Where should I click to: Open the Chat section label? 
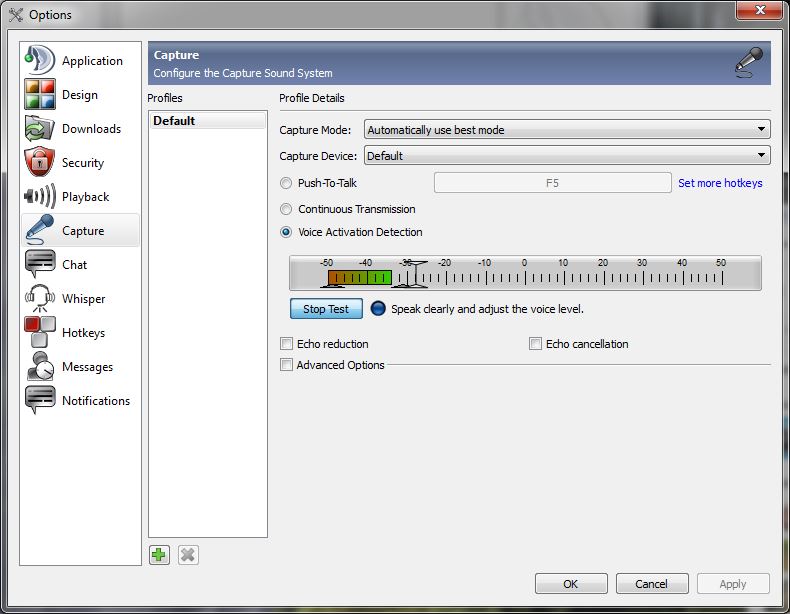point(74,264)
